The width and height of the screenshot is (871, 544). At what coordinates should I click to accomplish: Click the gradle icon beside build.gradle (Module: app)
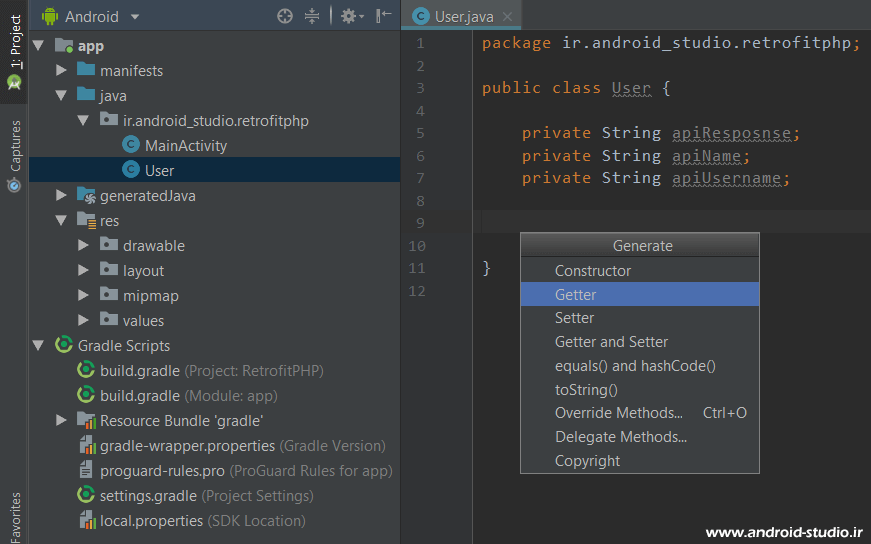[86, 395]
